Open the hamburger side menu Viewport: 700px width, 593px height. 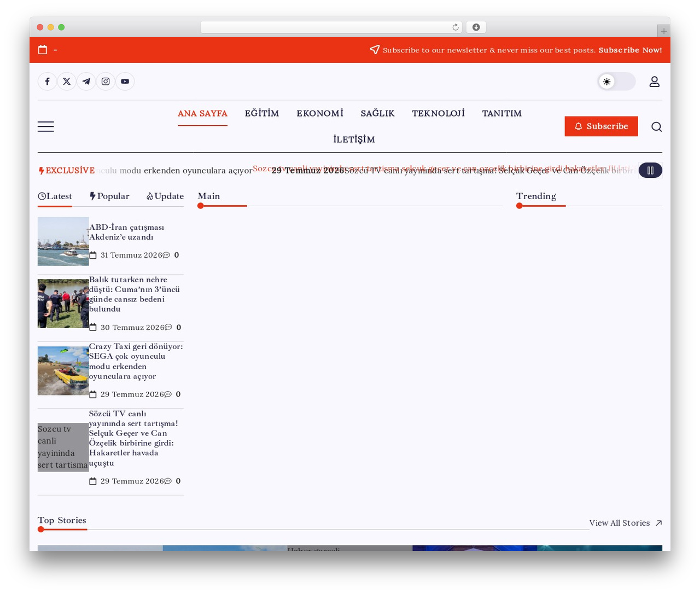[46, 126]
